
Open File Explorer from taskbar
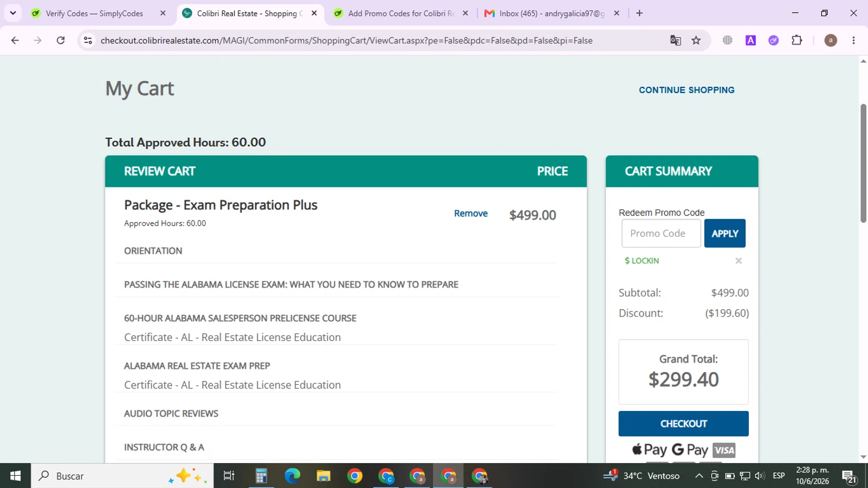click(323, 476)
